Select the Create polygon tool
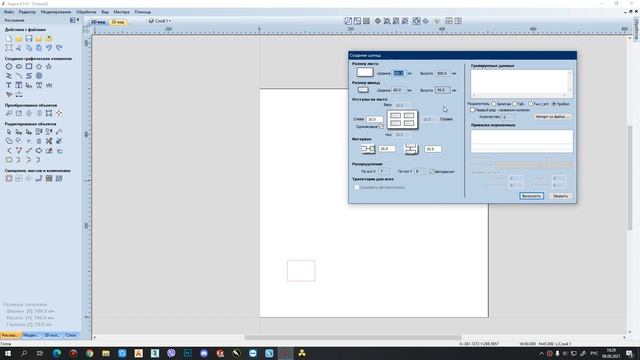The width and height of the screenshot is (640, 360). (39, 66)
